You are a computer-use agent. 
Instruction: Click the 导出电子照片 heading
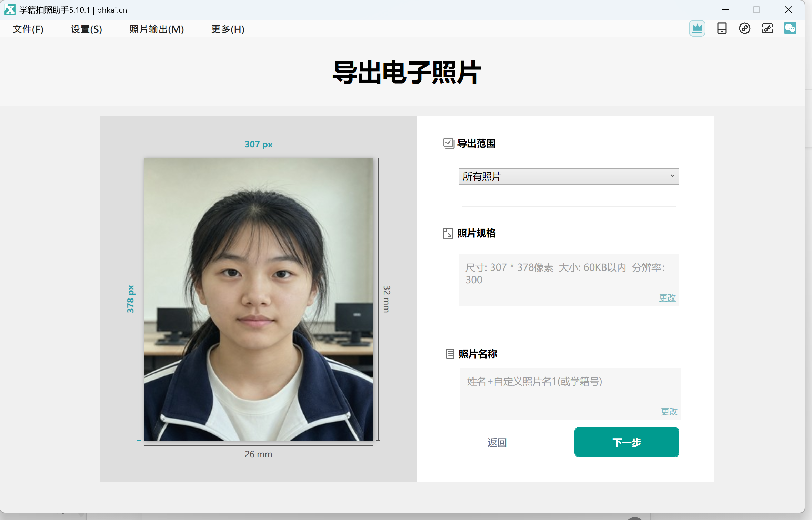(x=406, y=72)
